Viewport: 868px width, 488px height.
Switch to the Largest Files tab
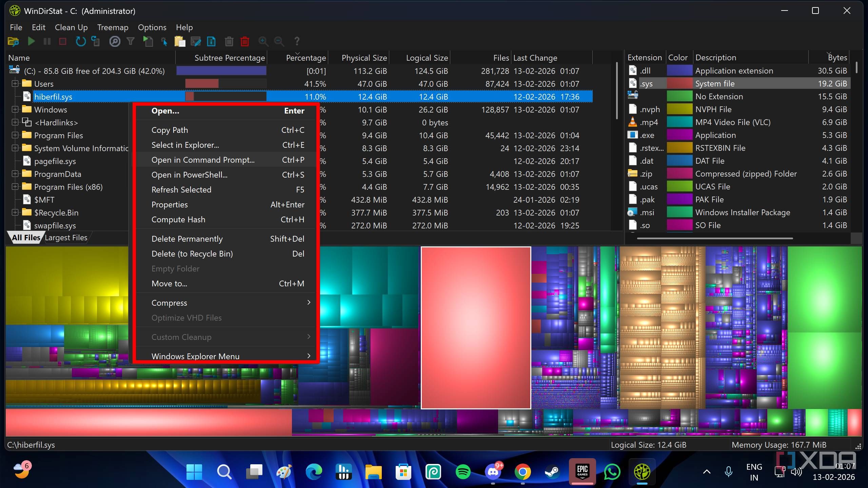[x=66, y=238]
